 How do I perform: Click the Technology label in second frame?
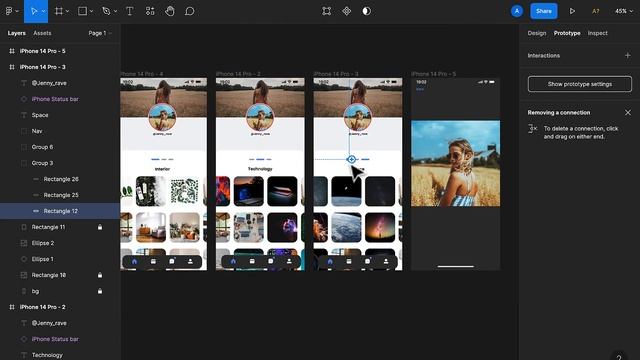(260, 169)
